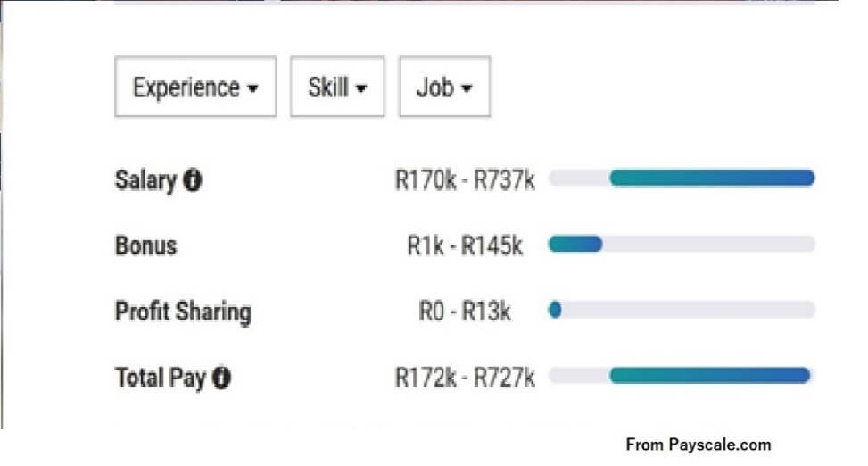Open the Experience dropdown
868x466 pixels.
point(195,87)
